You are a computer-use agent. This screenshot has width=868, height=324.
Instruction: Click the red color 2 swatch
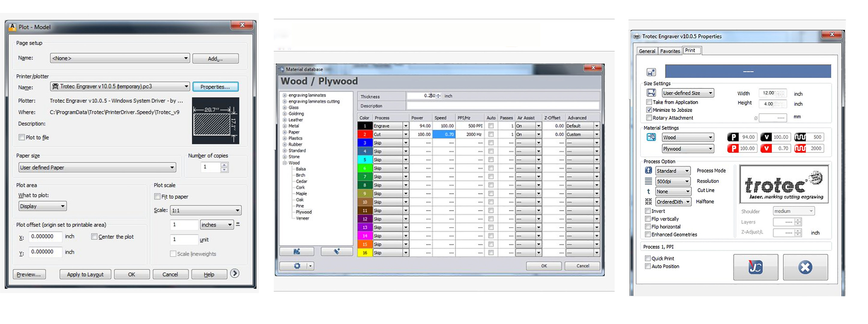tap(365, 134)
